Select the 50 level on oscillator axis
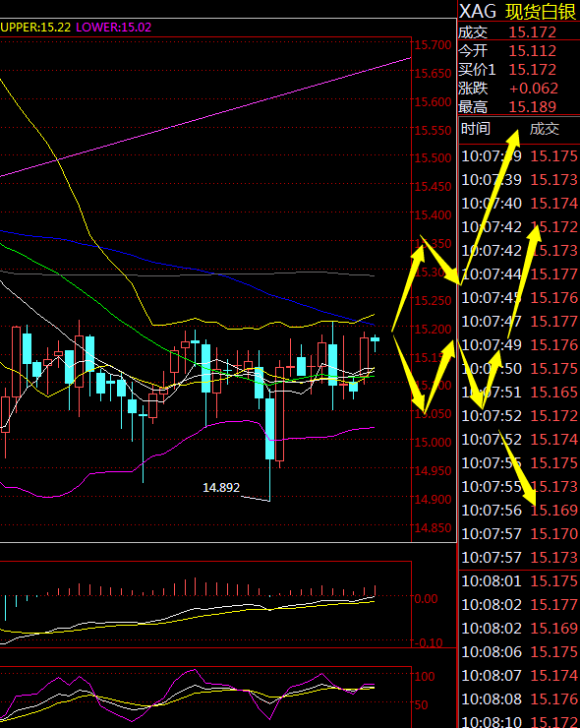The image size is (580, 728). pos(421,704)
